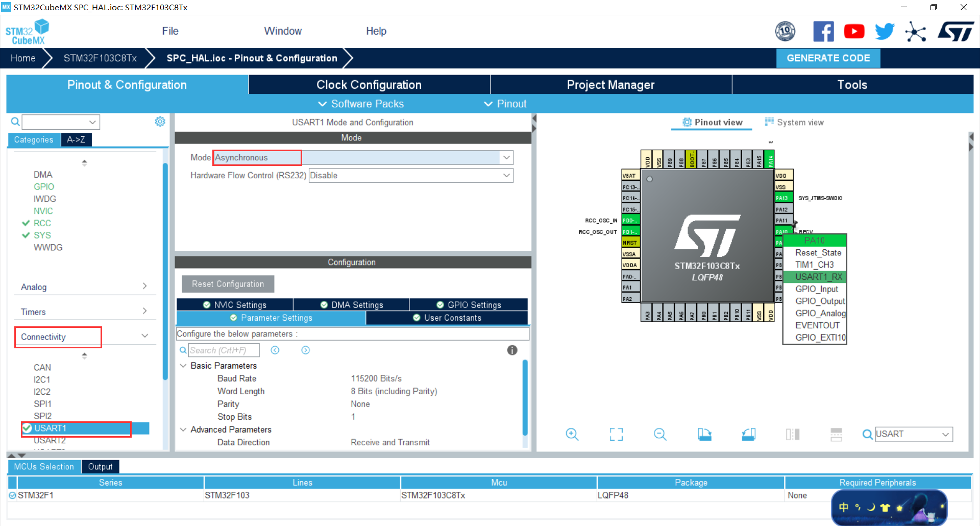Screen dimensions: 980x526
Task: Go to STM32F103C8Tx breadcrumb
Action: 100,58
